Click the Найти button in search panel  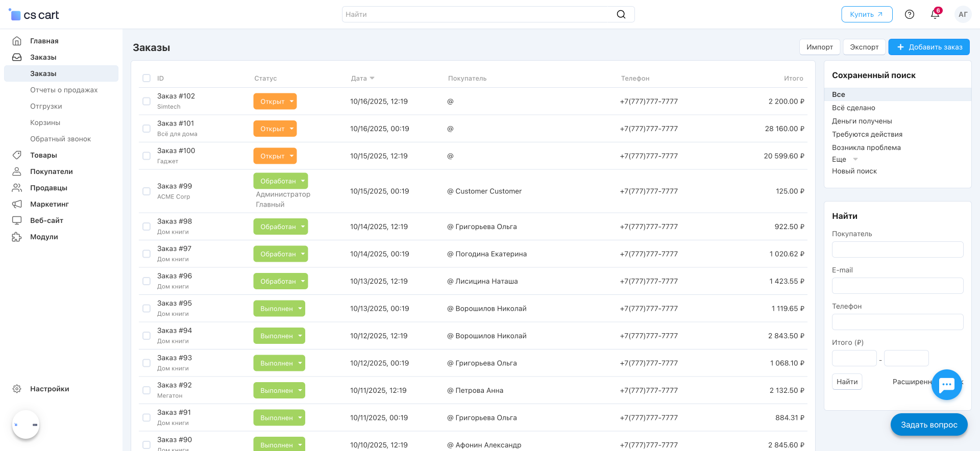847,382
